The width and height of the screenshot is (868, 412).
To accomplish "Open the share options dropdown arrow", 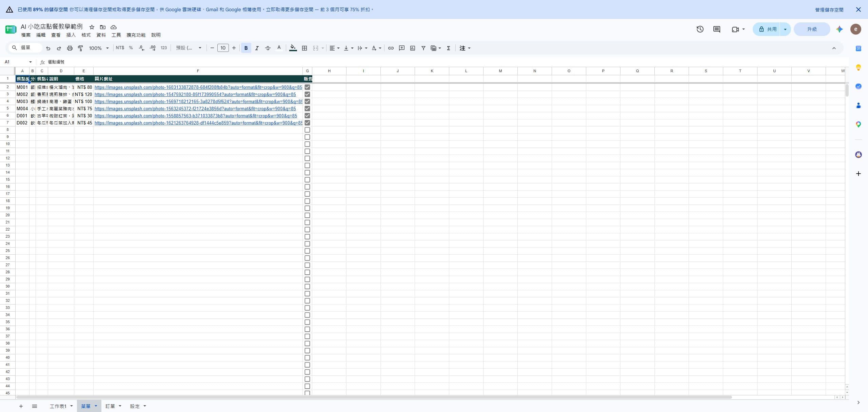I will 785,29.
